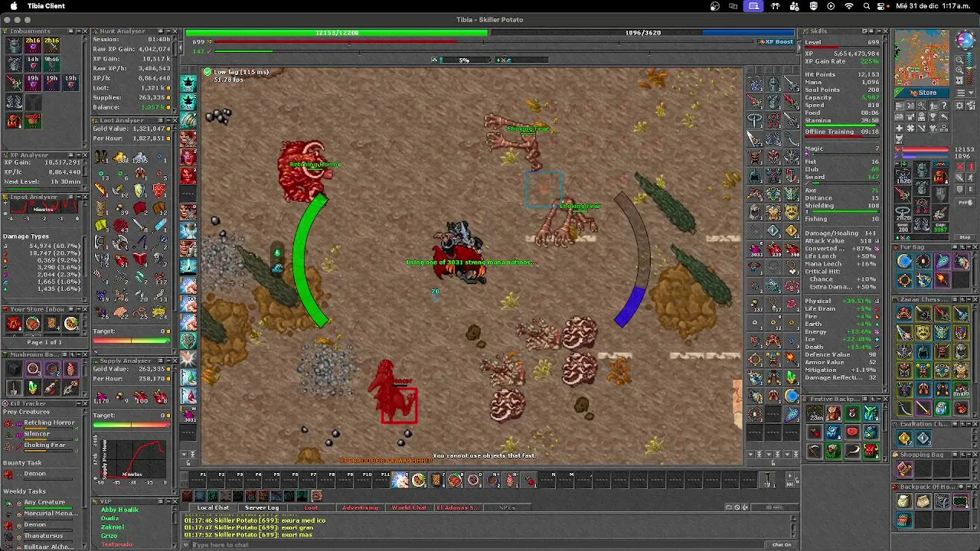Screen dimensions: 980x551
Task: Open the Apple menu
Action: click(14, 6)
